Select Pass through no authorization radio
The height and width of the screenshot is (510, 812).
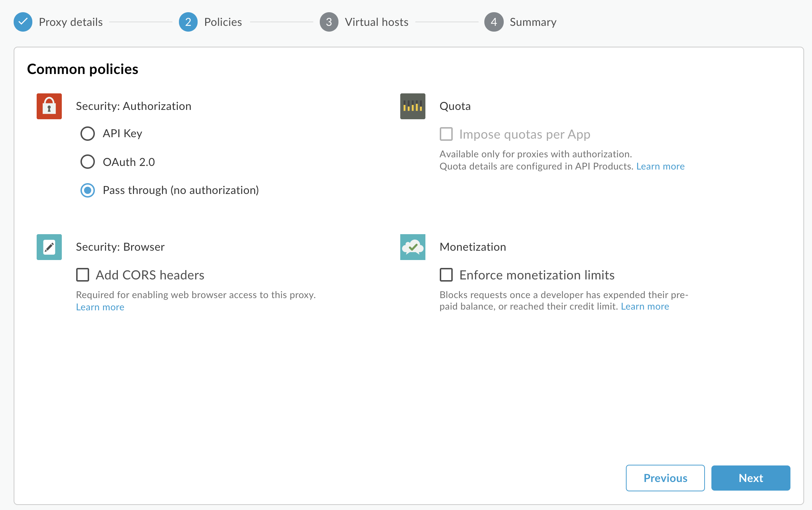[88, 190]
